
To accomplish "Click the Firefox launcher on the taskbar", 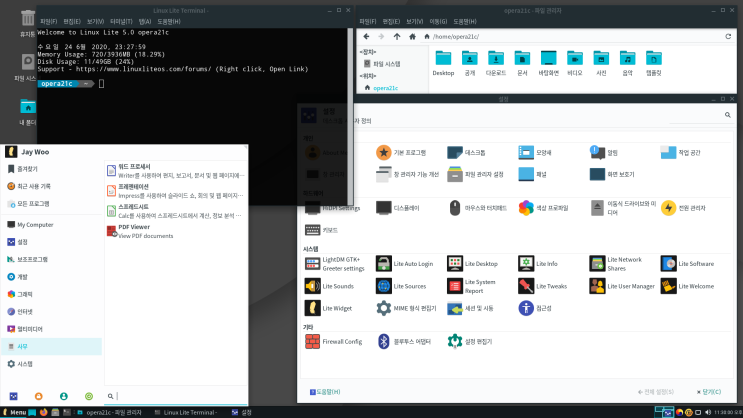I will pos(44,412).
